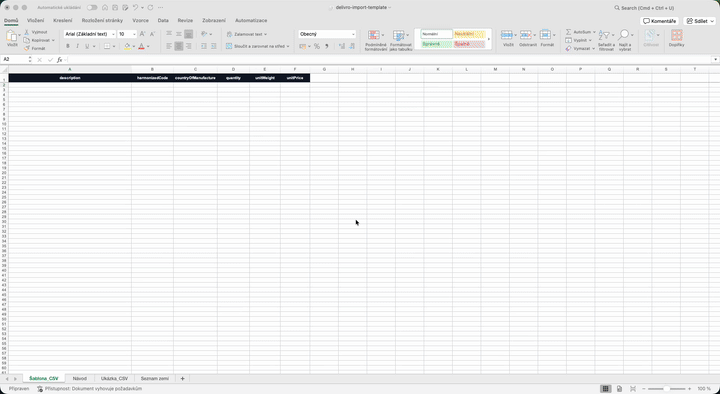Expand the cell styles gallery arrow
The image size is (720, 394).
coord(489,39)
